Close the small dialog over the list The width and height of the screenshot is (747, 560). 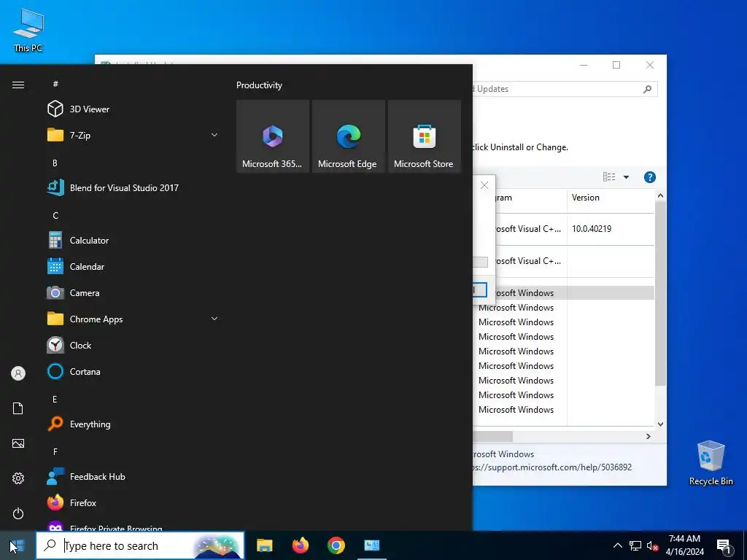484,185
